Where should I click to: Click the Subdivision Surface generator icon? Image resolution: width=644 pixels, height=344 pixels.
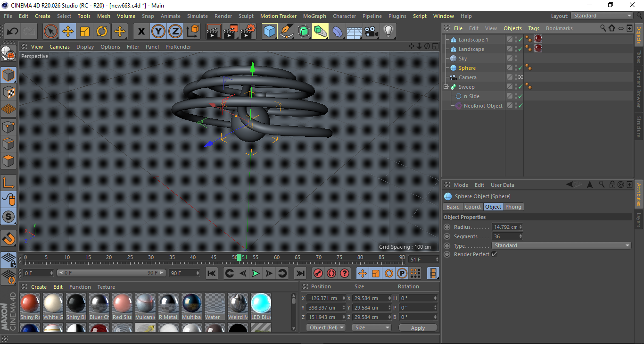tap(304, 32)
